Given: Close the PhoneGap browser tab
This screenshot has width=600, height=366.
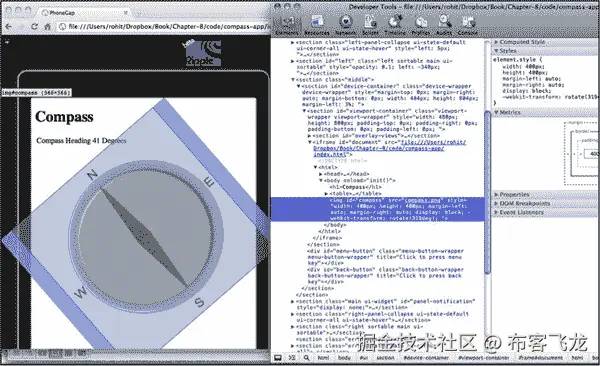Looking at the screenshot, I should click(126, 13).
